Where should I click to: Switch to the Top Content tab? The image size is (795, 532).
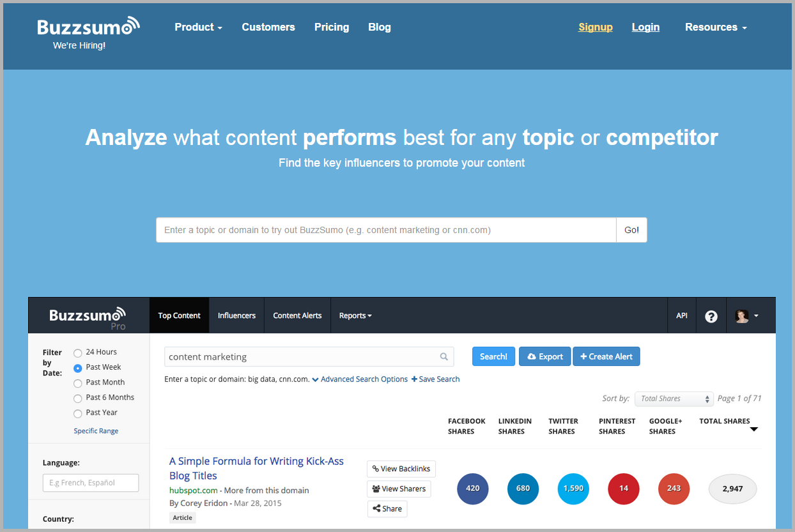tap(180, 315)
